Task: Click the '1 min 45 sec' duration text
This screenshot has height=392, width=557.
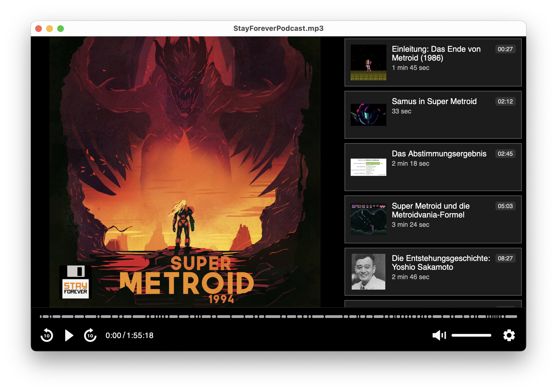Action: 410,68
